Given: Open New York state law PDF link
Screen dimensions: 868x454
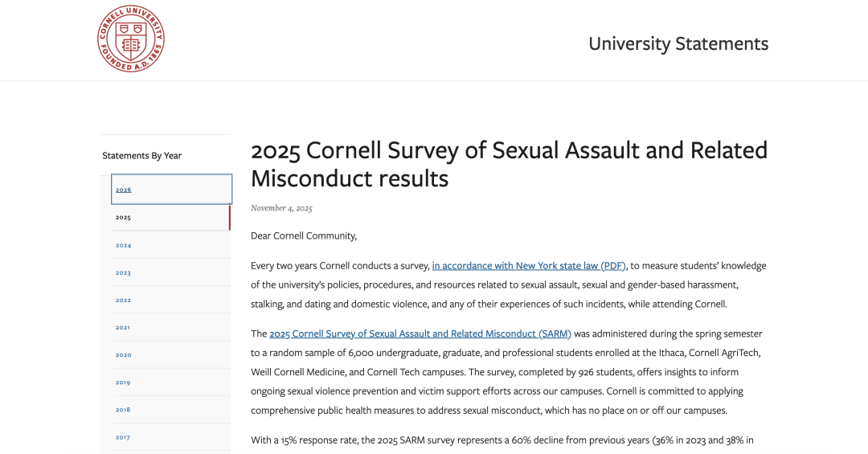Looking at the screenshot, I should pos(529,266).
